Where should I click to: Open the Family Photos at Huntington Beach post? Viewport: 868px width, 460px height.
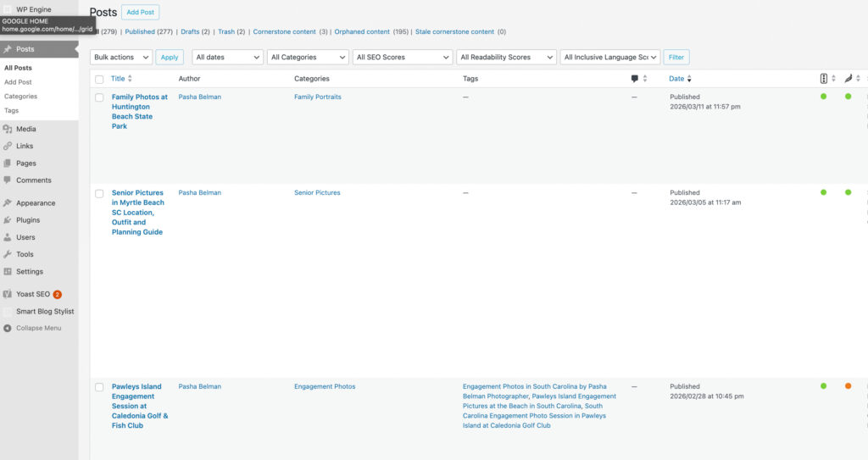point(140,111)
